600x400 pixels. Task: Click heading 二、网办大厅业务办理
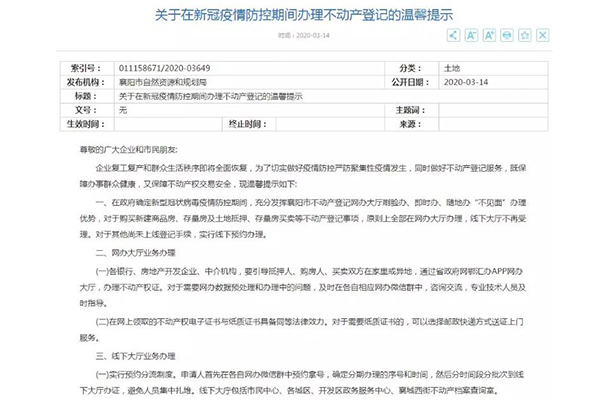[135, 253]
